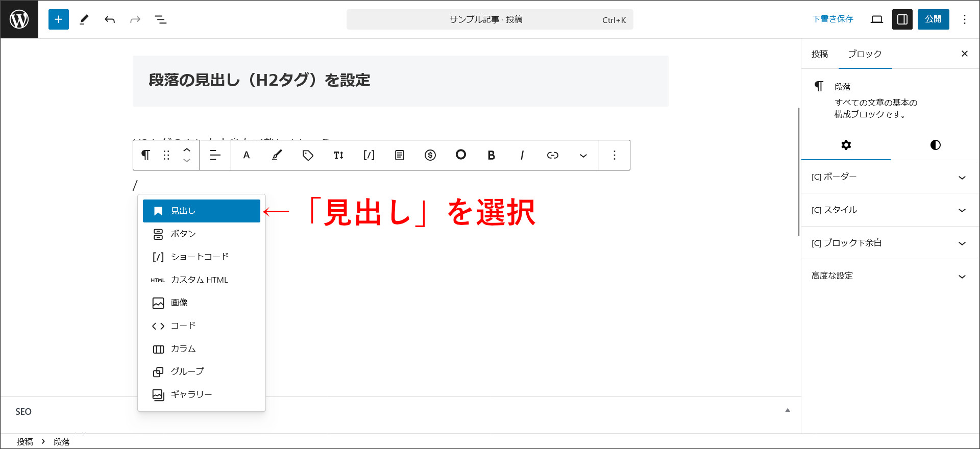The height and width of the screenshot is (449, 980).
Task: Click the Bold formatting icon
Action: coord(491,155)
